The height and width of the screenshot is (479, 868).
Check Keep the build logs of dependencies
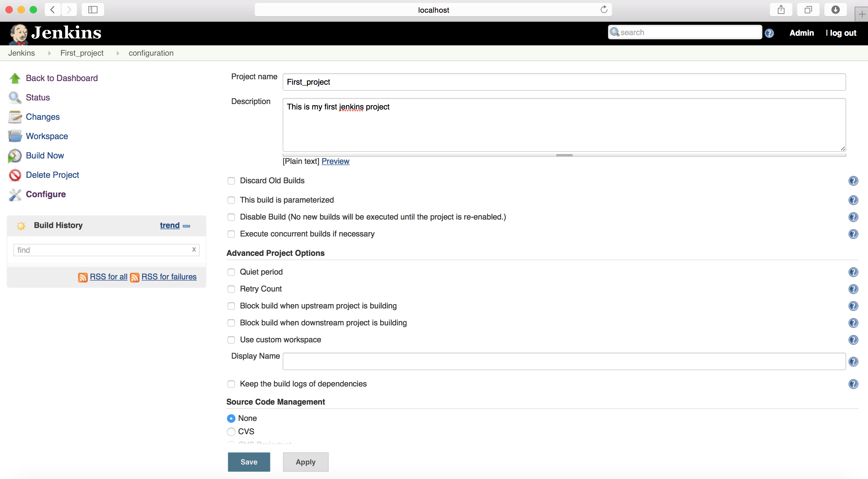231,384
